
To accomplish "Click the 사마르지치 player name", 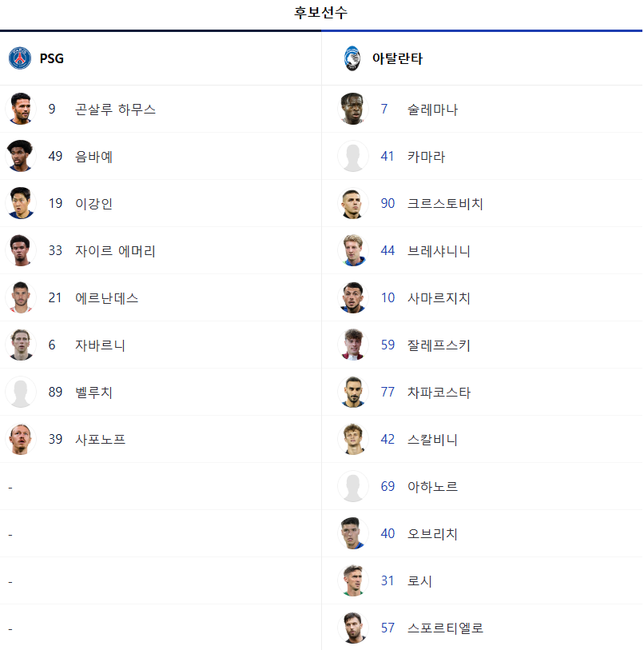I will (x=439, y=297).
